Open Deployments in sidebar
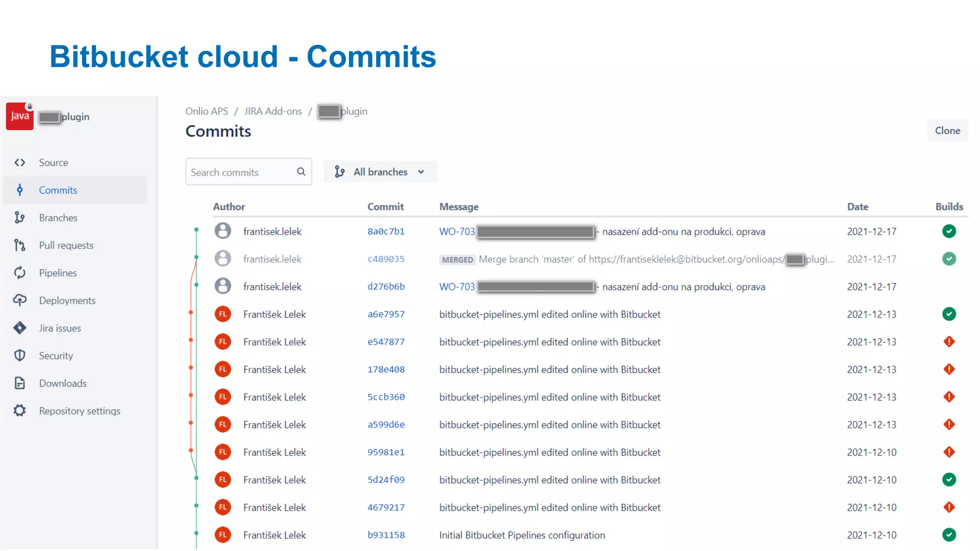Screen dimensions: 980x551 (x=67, y=300)
